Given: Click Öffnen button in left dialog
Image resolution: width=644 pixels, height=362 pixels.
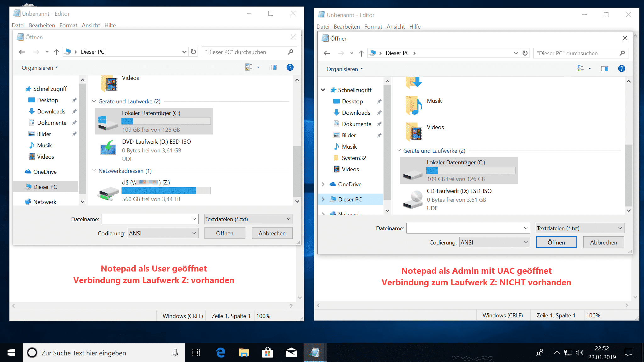Looking at the screenshot, I should click(225, 233).
